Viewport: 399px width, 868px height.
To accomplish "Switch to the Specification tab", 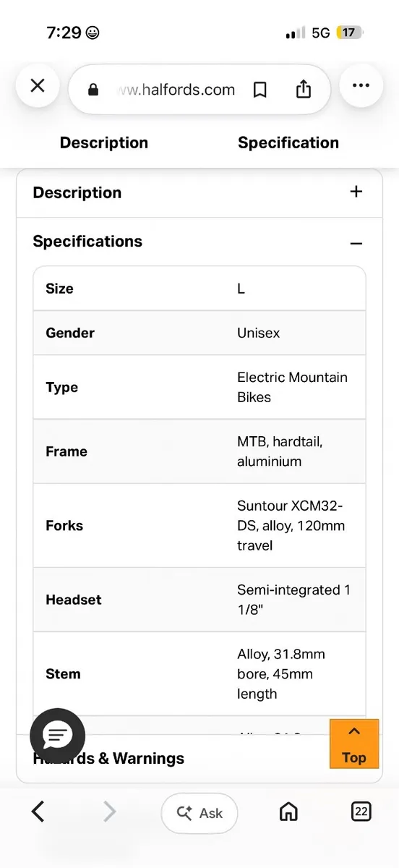I will pos(288,142).
